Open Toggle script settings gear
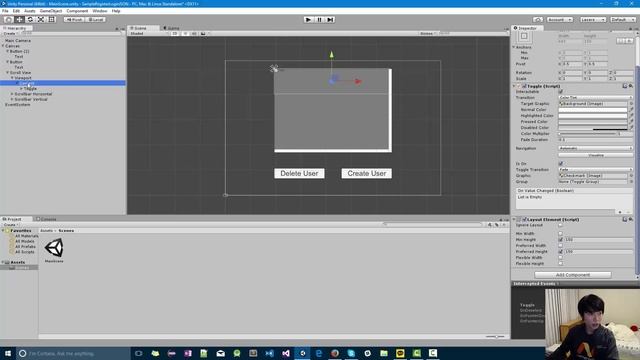The height and width of the screenshot is (360, 640). (x=631, y=86)
